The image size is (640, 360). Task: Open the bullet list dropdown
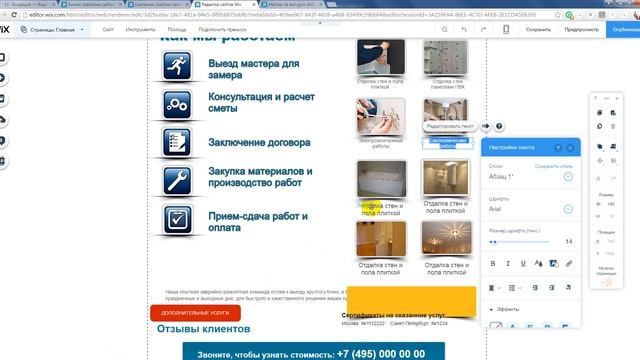click(x=515, y=288)
